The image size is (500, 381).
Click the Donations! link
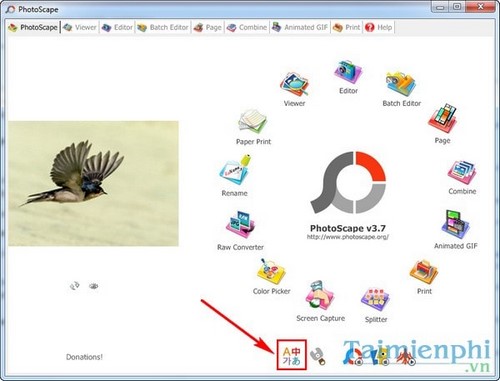tap(84, 357)
